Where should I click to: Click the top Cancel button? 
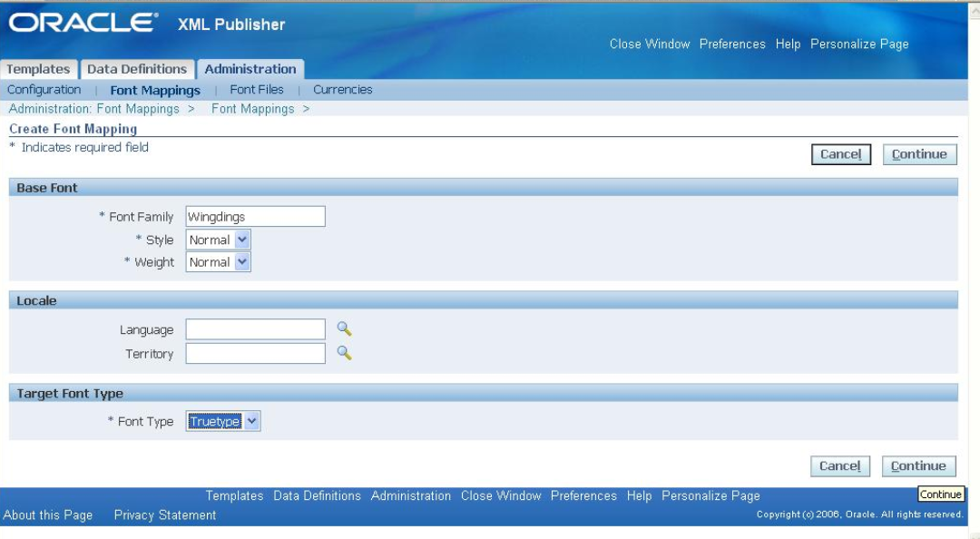point(840,154)
